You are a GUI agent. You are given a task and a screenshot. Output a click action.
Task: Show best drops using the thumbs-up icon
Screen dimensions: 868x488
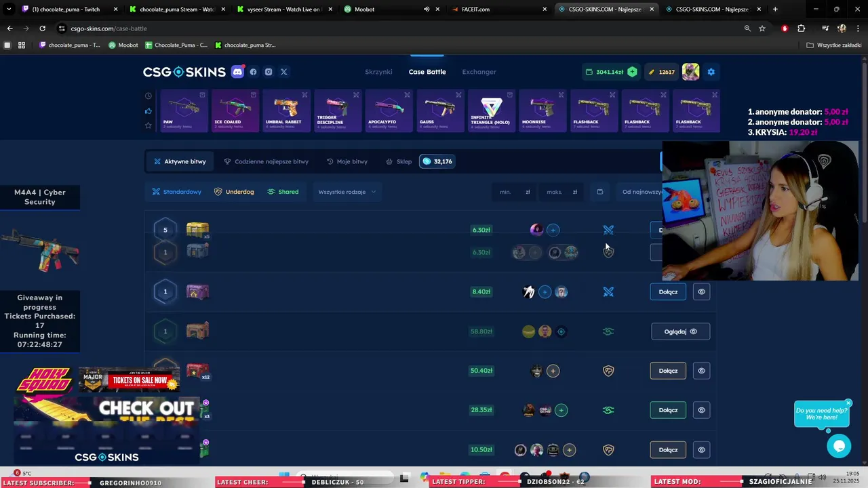click(x=149, y=110)
